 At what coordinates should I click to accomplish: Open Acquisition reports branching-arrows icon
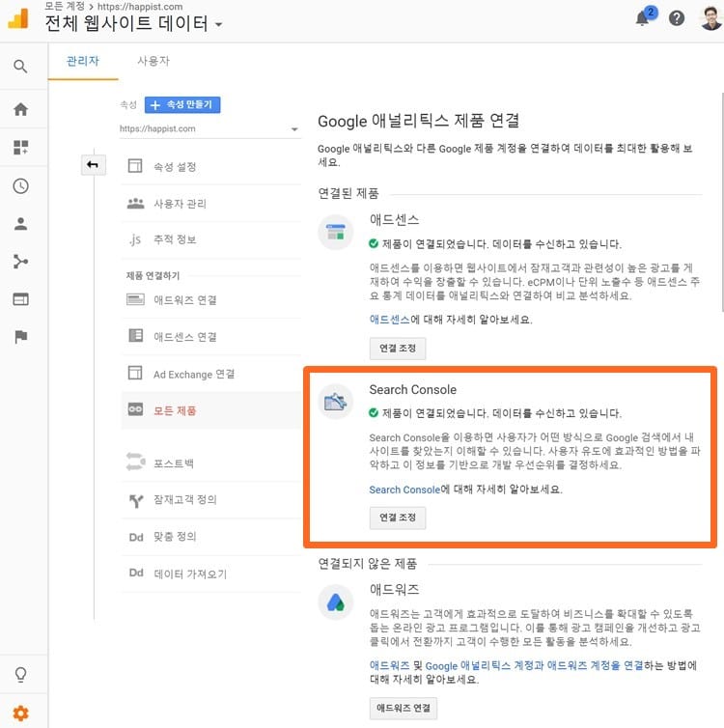20,262
